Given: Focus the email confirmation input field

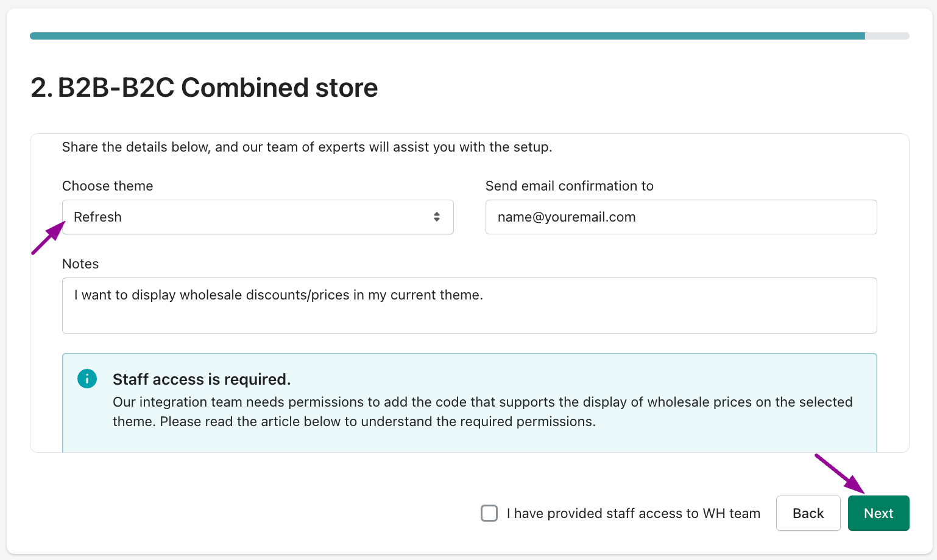Looking at the screenshot, I should [681, 217].
